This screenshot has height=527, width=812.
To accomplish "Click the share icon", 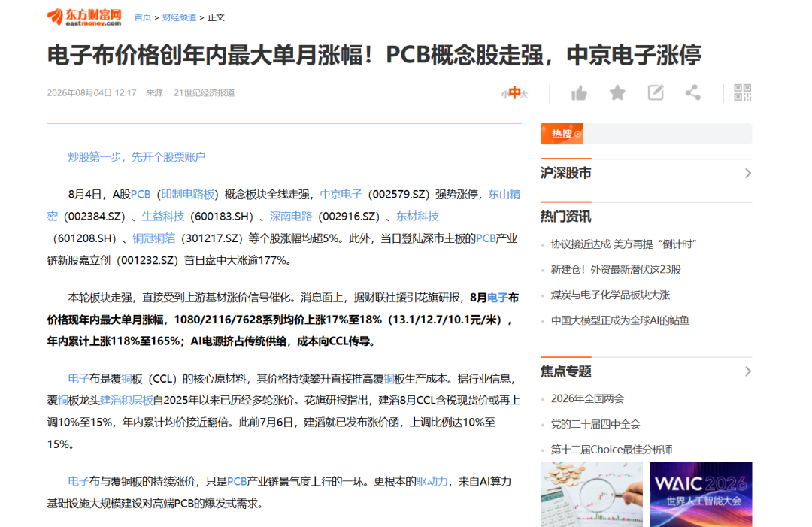I will click(x=693, y=92).
